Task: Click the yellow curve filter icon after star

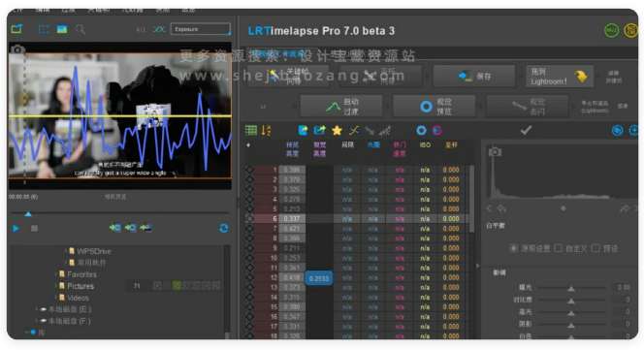Action: coord(354,131)
